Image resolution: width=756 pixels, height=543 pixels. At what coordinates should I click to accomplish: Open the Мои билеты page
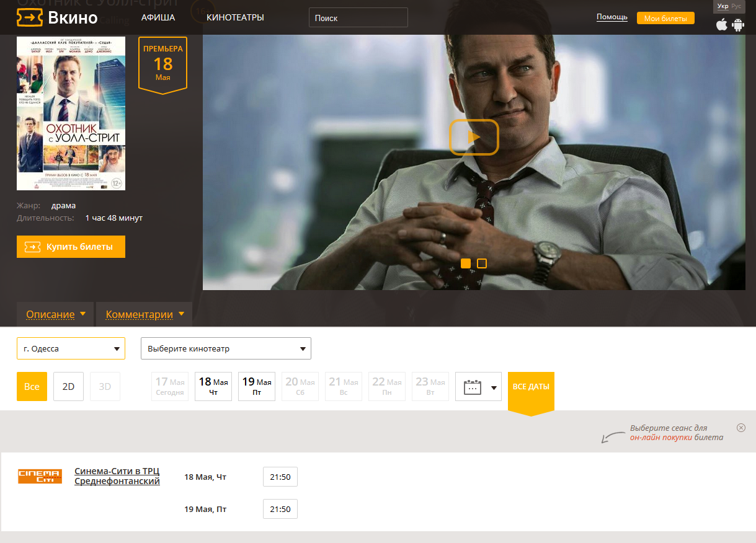[x=665, y=19]
